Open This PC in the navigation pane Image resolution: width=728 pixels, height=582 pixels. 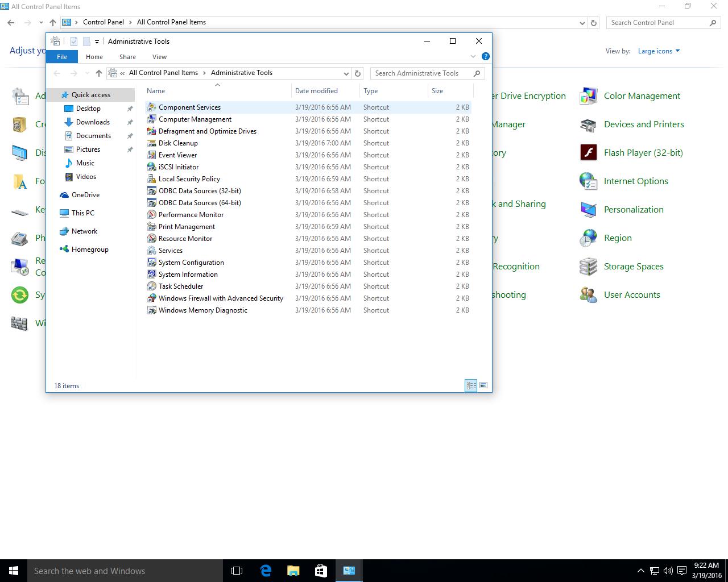tap(83, 213)
